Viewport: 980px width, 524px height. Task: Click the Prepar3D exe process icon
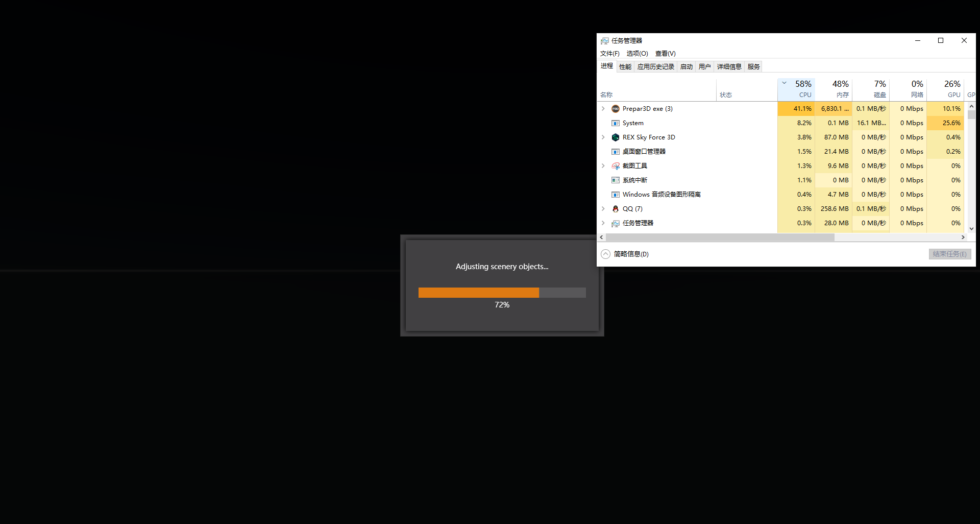point(616,109)
